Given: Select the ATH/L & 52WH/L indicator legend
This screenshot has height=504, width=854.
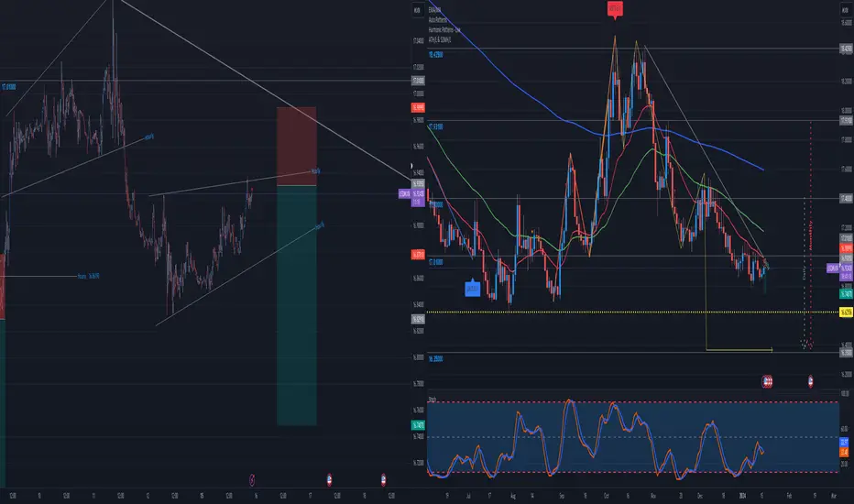Looking at the screenshot, I should point(440,39).
